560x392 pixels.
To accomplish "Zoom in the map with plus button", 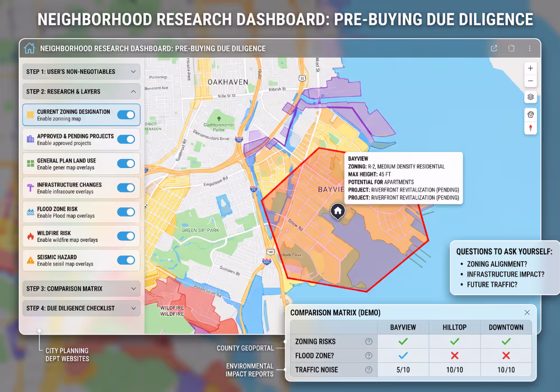I will coord(530,68).
